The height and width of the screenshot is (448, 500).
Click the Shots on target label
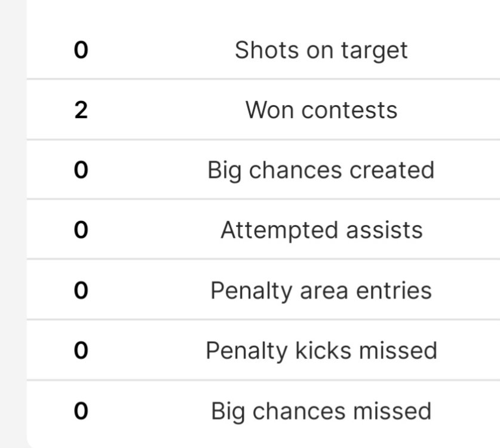[321, 50]
